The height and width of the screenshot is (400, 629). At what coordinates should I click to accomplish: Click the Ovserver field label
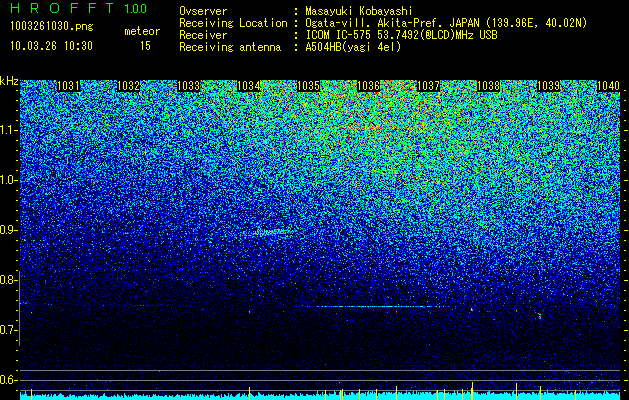point(203,11)
